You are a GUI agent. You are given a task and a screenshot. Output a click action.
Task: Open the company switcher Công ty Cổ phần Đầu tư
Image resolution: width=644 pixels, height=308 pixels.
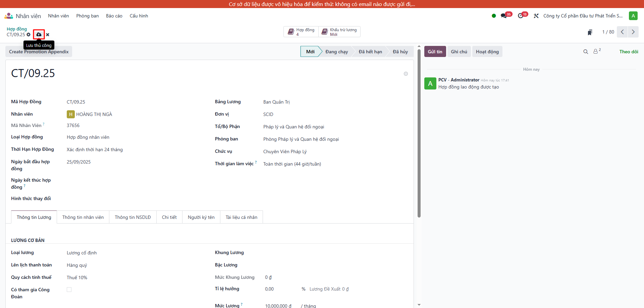pos(583,16)
